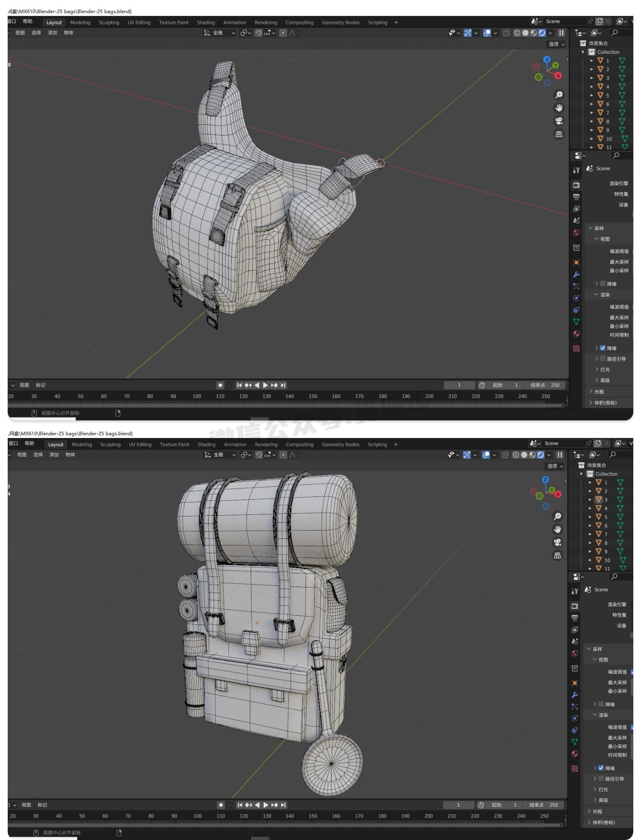The height and width of the screenshot is (840, 641).
Task: Open Material properties tab in sling-bag window
Action: 576,333
